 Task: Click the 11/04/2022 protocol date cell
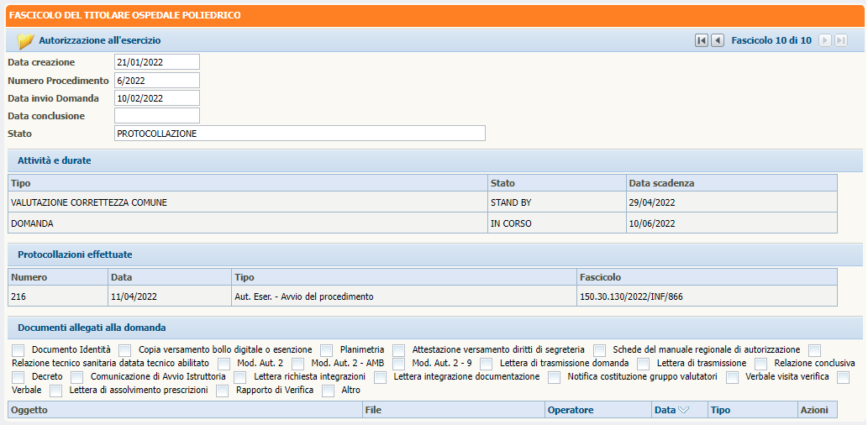170,296
